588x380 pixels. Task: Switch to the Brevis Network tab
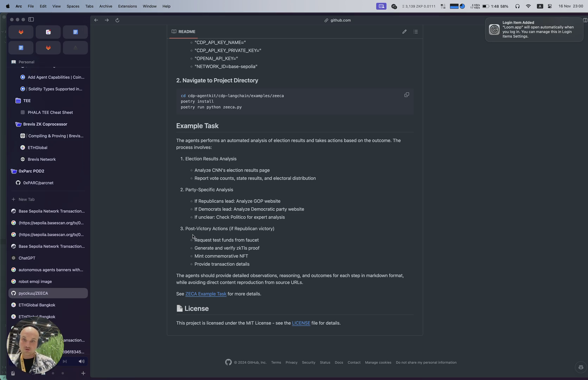tap(48, 159)
